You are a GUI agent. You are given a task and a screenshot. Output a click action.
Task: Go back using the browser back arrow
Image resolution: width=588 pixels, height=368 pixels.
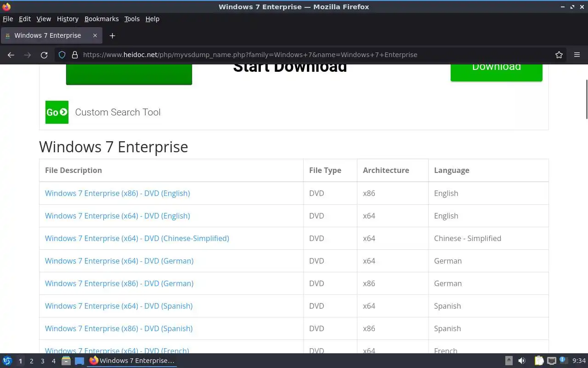11,55
